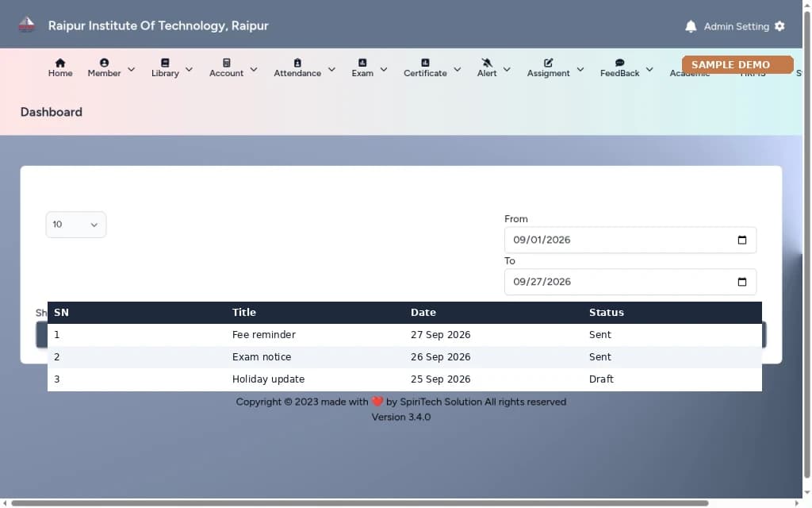Click Sent status in Fee reminder row
Viewport: 812px width, 508px height.
tap(600, 335)
